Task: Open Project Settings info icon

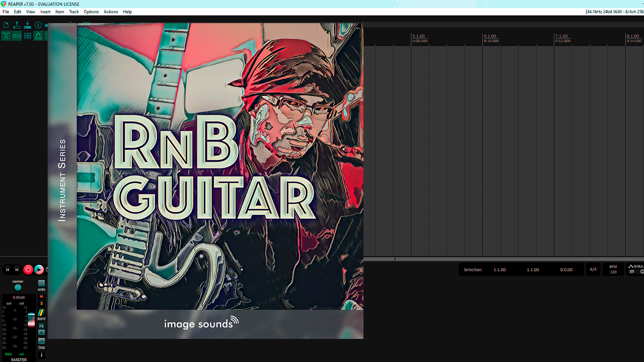Action: tap(38, 25)
